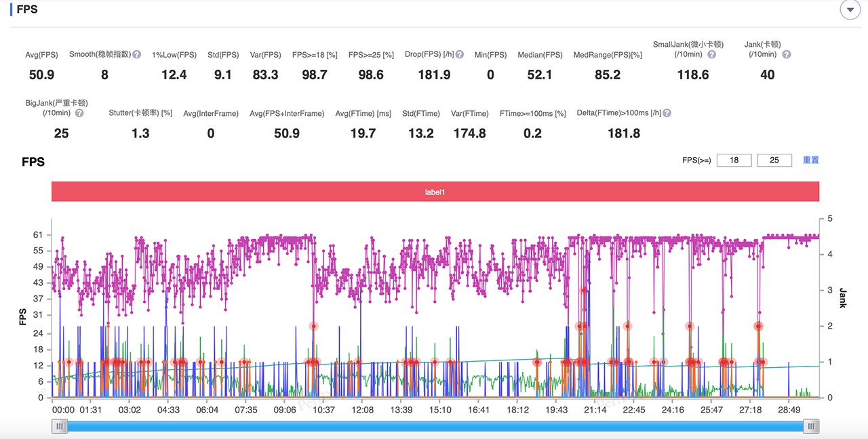Click the Delta(FTime)>100ms value 181.8
The image size is (868, 439).
[x=624, y=133]
